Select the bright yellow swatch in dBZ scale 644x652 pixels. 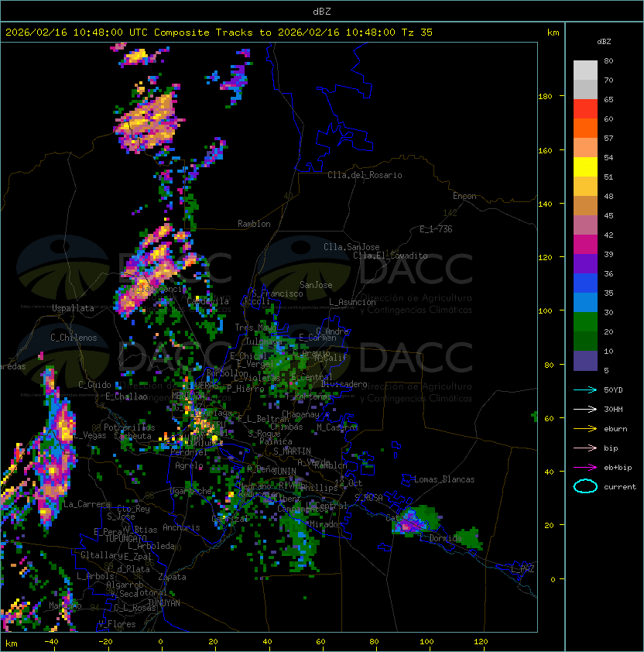(585, 167)
